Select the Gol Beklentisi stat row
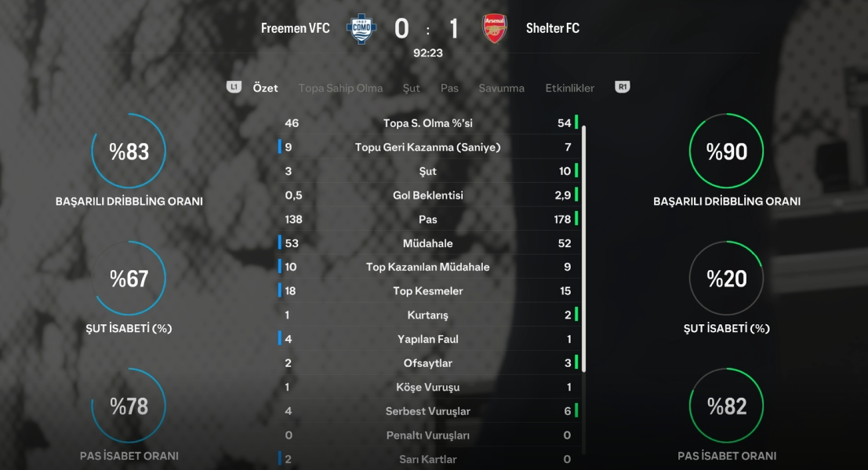The width and height of the screenshot is (868, 470). coord(428,195)
